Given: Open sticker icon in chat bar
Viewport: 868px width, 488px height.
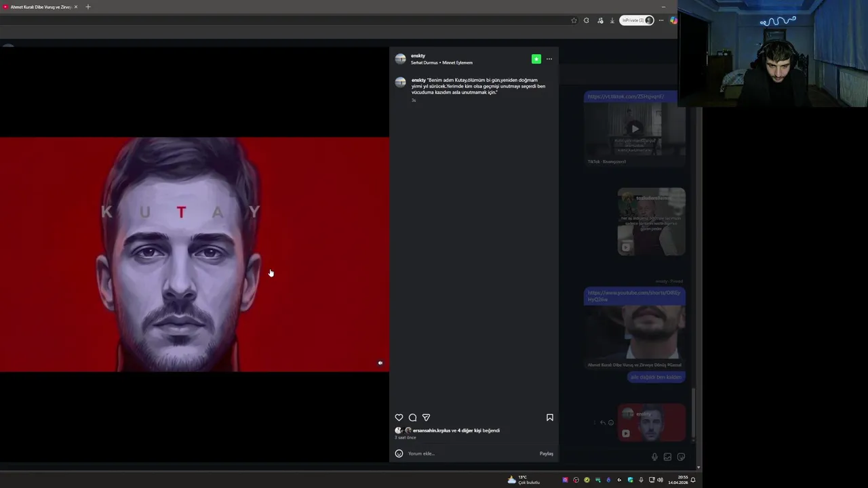Looking at the screenshot, I should point(681,457).
